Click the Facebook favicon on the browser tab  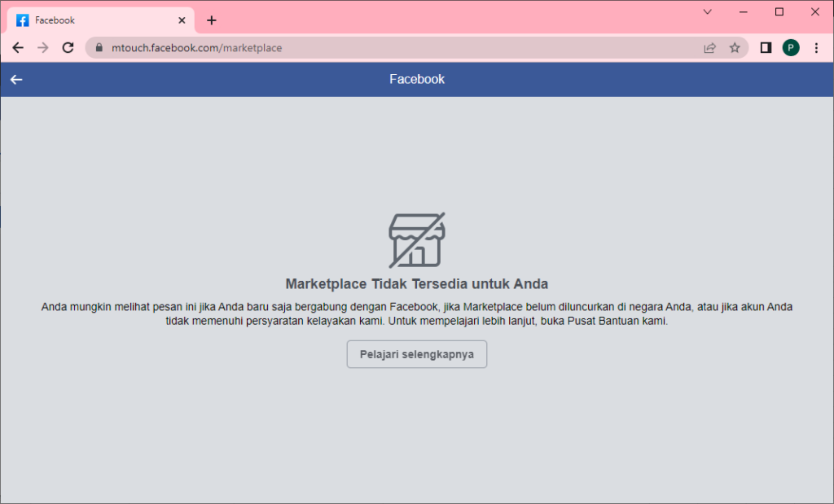pyautogui.click(x=21, y=20)
